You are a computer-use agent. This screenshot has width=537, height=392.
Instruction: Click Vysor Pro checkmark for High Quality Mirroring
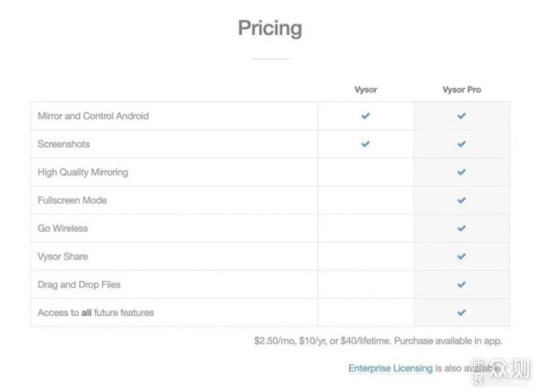tap(461, 172)
